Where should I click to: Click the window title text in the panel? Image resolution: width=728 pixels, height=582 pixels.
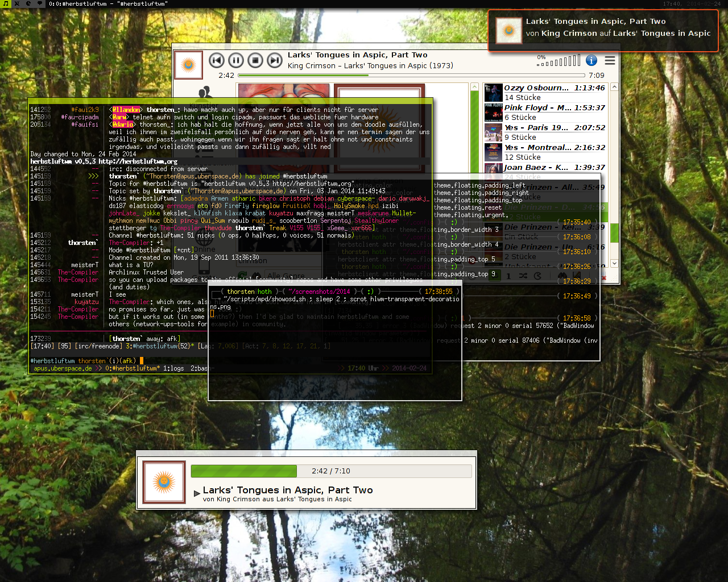(x=108, y=3)
